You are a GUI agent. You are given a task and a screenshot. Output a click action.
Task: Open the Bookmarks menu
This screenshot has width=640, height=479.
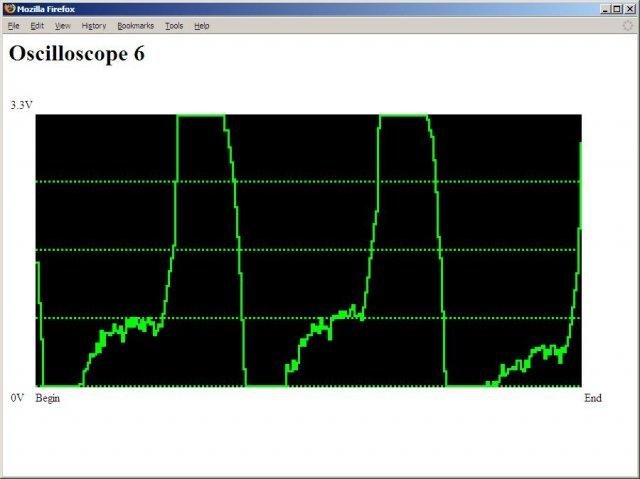pos(136,26)
